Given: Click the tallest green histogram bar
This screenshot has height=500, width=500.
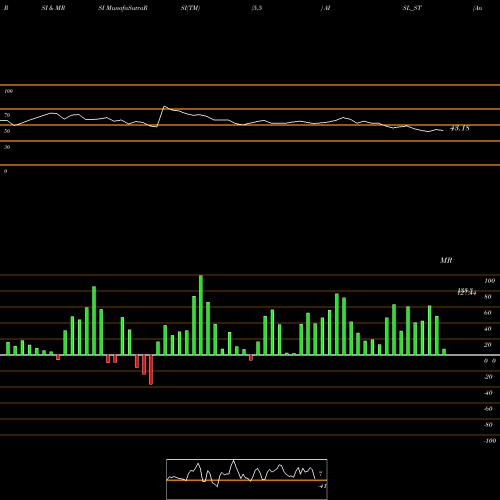Looking at the screenshot, I should tap(201, 315).
